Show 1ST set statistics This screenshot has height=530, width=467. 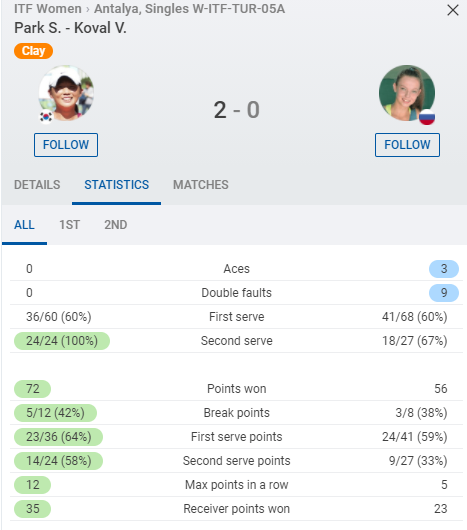click(x=70, y=225)
